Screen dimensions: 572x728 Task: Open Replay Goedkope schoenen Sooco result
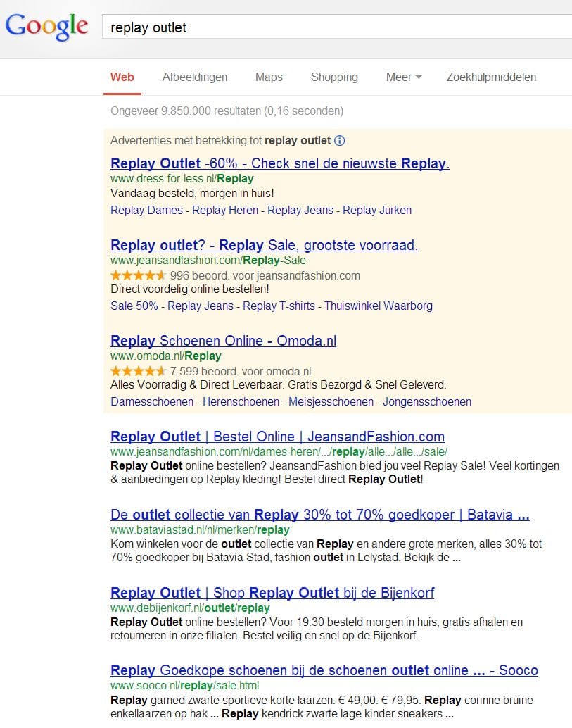324,670
